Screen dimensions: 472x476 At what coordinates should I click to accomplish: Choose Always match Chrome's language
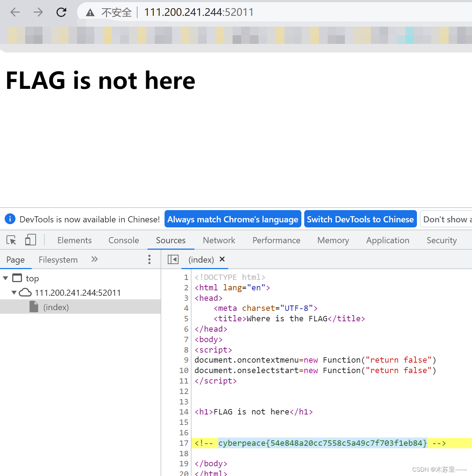point(233,219)
